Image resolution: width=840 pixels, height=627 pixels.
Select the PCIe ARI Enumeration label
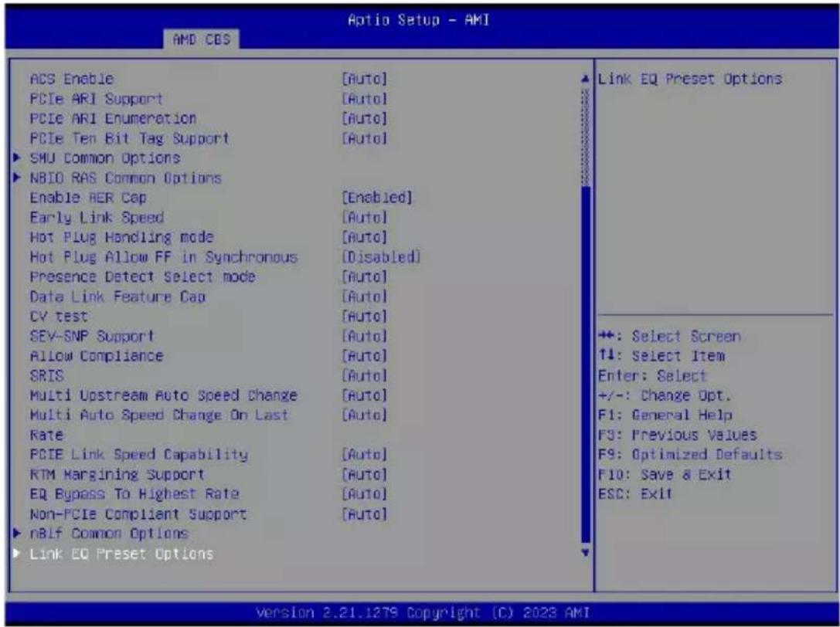click(x=113, y=118)
